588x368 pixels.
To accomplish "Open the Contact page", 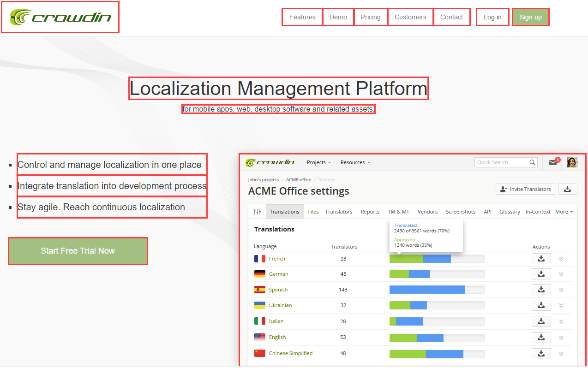I will (x=451, y=17).
